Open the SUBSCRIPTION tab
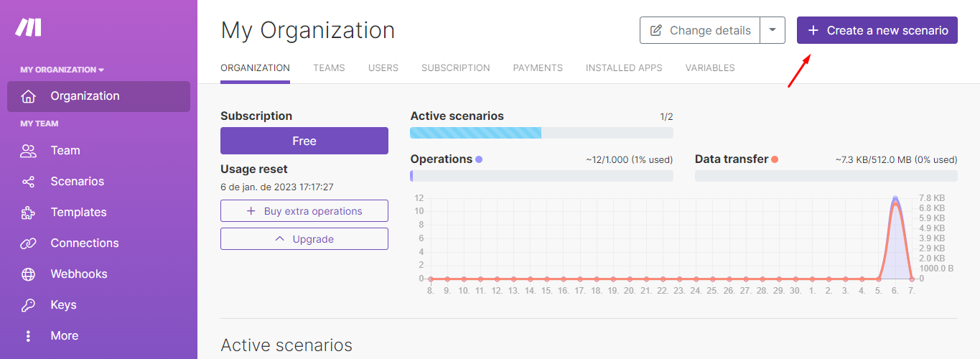 point(456,68)
